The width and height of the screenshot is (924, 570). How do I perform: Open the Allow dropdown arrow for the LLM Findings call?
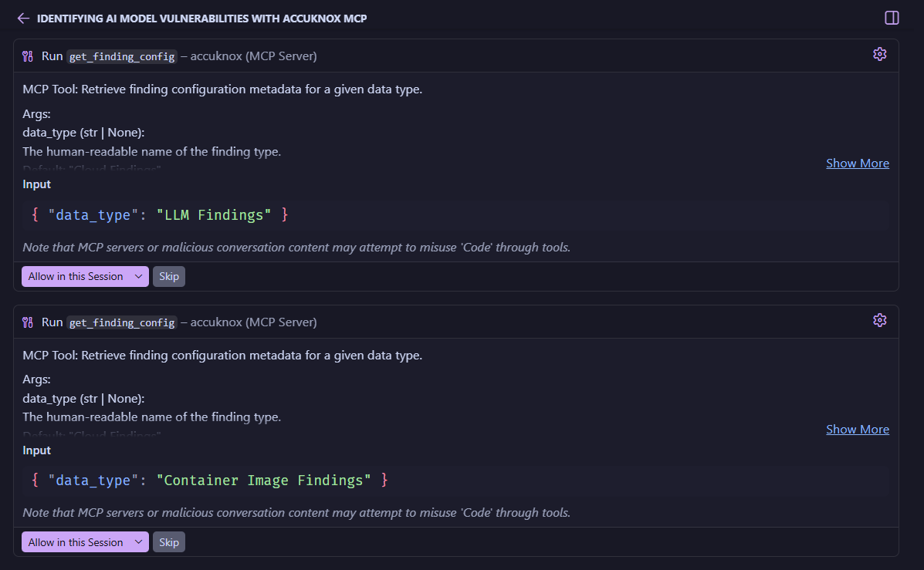(x=139, y=277)
